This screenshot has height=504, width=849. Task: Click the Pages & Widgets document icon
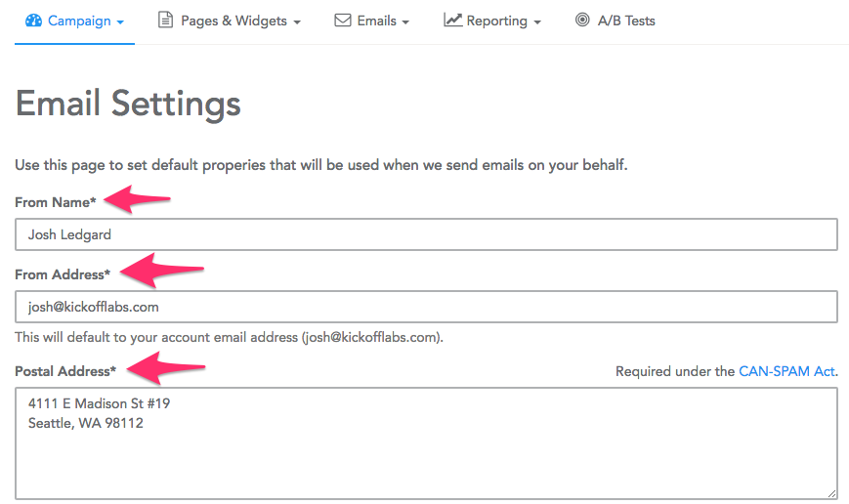click(x=165, y=21)
